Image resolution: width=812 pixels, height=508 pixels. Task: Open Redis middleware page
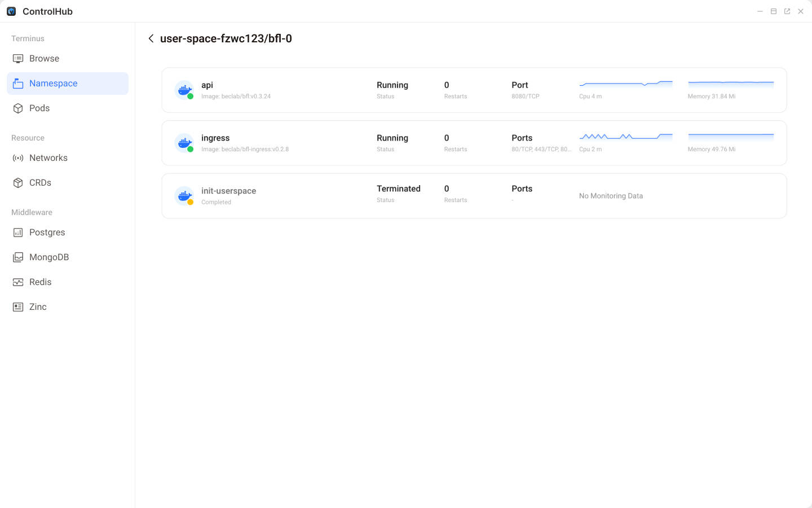tap(68, 282)
